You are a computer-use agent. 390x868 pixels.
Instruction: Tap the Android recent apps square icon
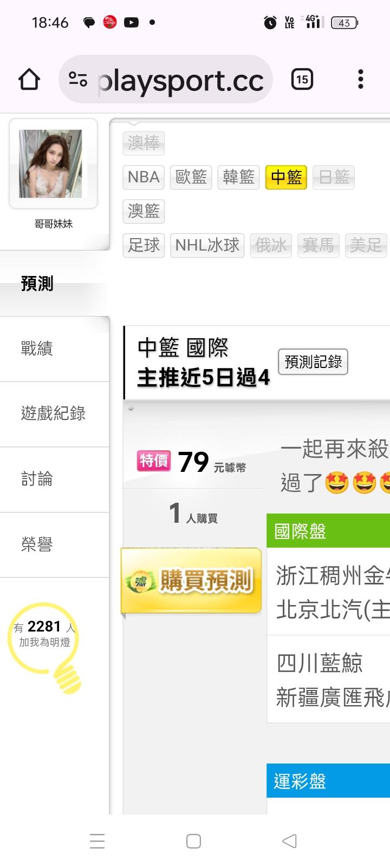coord(193,841)
